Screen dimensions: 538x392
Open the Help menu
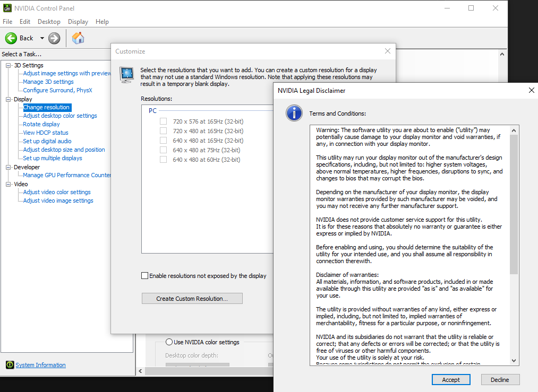tap(102, 22)
